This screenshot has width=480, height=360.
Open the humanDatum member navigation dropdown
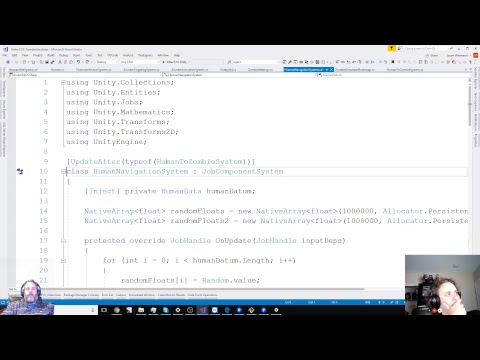(394, 75)
